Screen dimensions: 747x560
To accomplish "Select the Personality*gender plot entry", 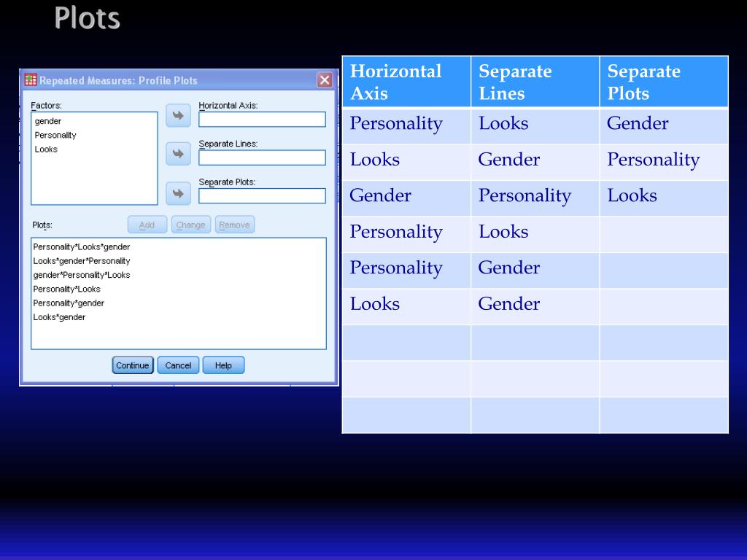I will point(69,303).
